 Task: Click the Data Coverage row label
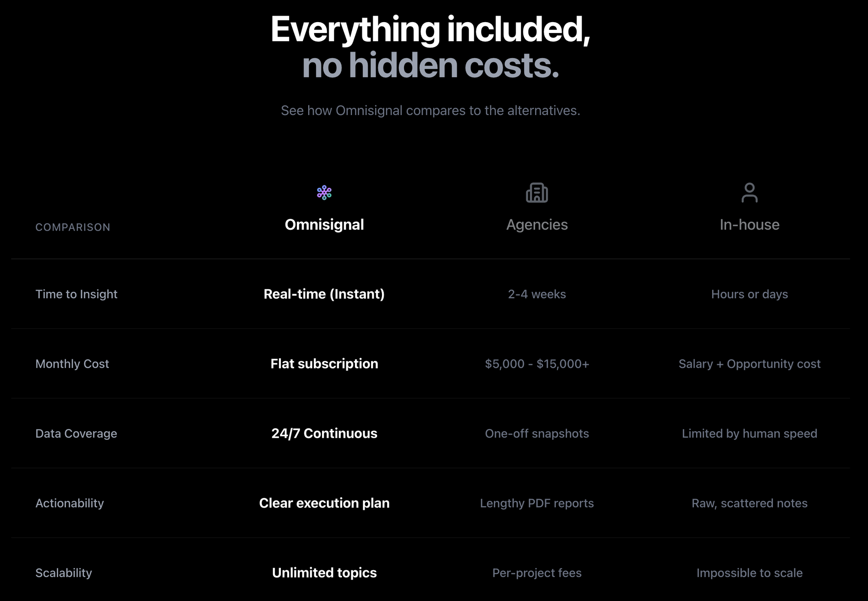point(76,433)
